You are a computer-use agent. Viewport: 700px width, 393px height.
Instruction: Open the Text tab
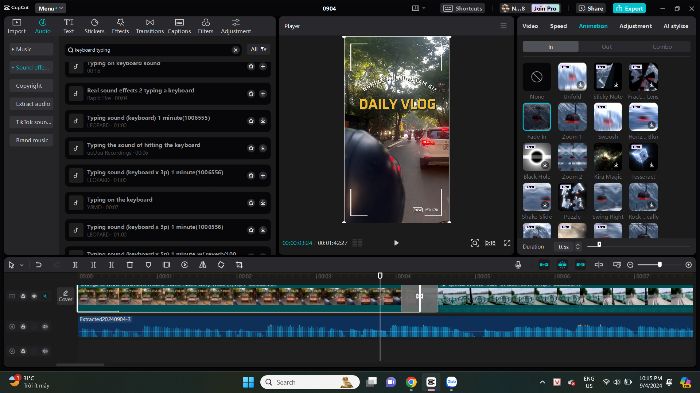click(68, 26)
